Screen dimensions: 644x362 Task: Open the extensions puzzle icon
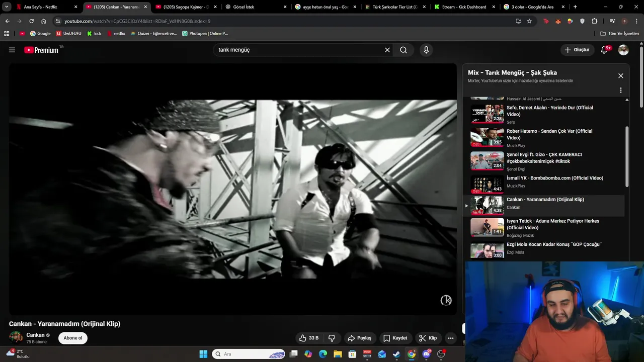coord(595,21)
